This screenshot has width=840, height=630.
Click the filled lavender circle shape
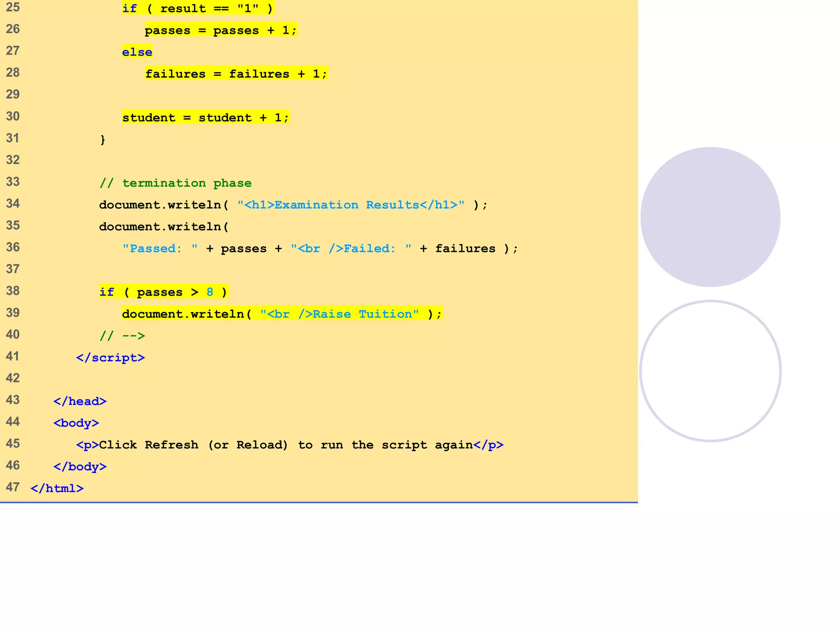pyautogui.click(x=710, y=217)
